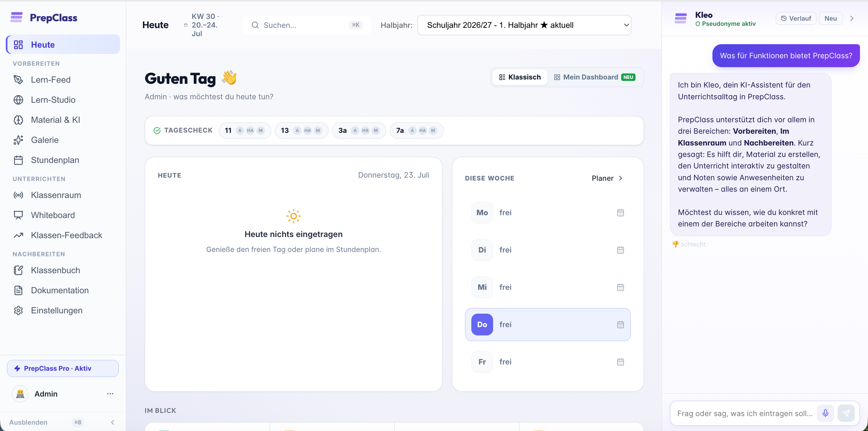The height and width of the screenshot is (431, 868).
Task: Open Material & KI brain icon
Action: point(18,120)
